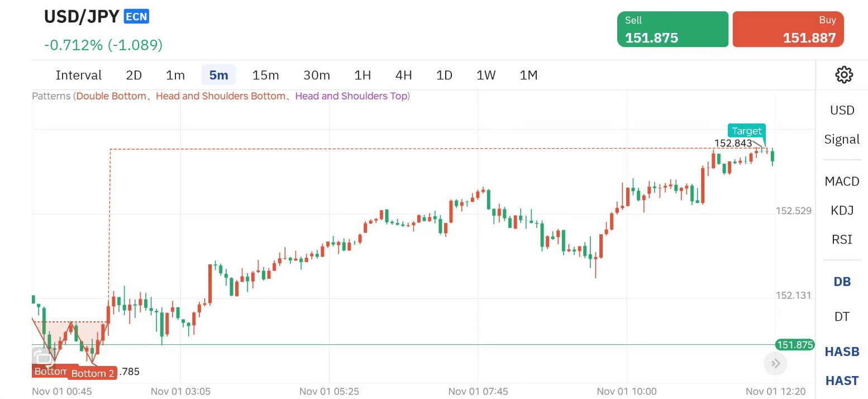Click the 152.843 target price label

(x=733, y=143)
